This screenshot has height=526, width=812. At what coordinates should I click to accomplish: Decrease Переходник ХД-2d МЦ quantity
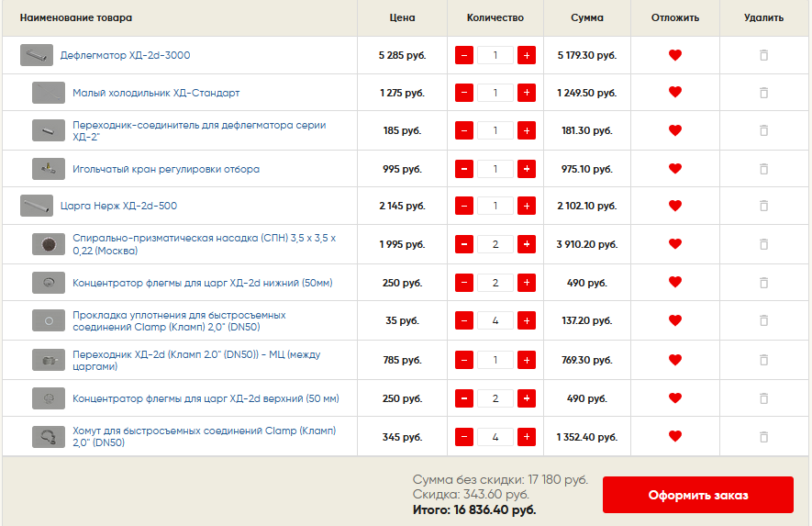[464, 360]
